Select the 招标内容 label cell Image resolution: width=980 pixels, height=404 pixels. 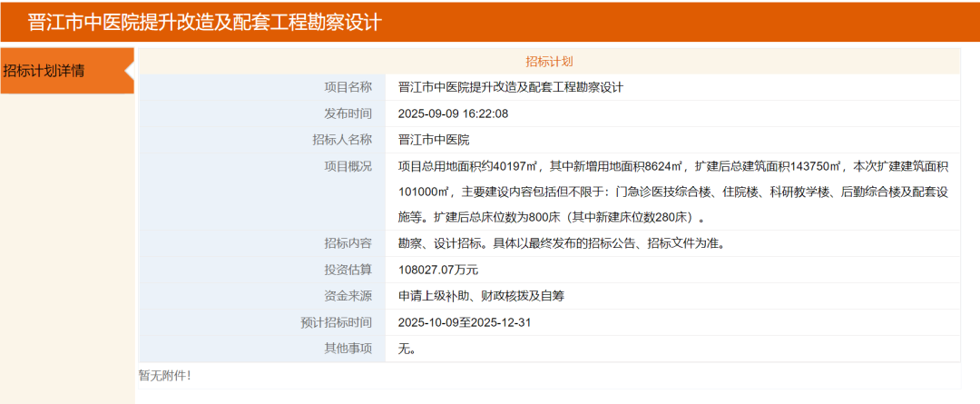[x=262, y=243]
